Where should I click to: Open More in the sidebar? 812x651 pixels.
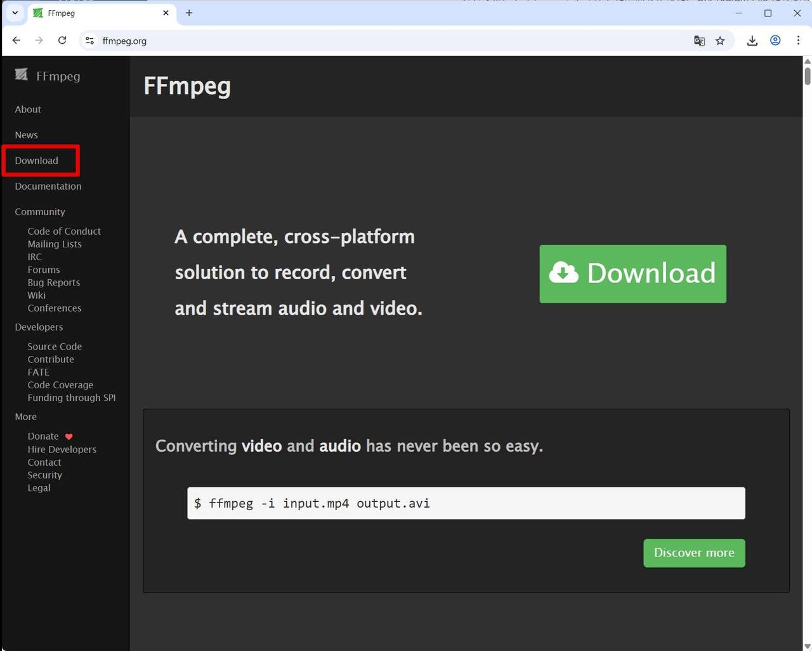[26, 417]
